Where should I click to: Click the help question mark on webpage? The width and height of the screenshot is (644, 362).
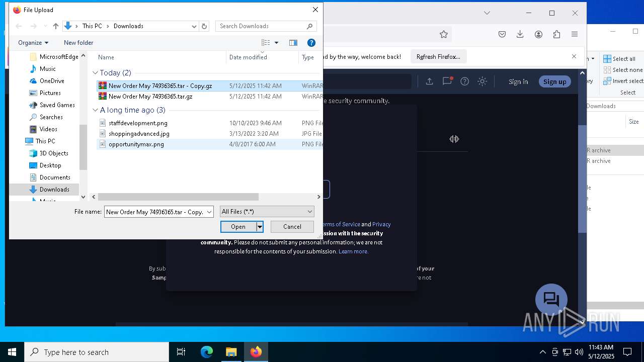coord(465,81)
